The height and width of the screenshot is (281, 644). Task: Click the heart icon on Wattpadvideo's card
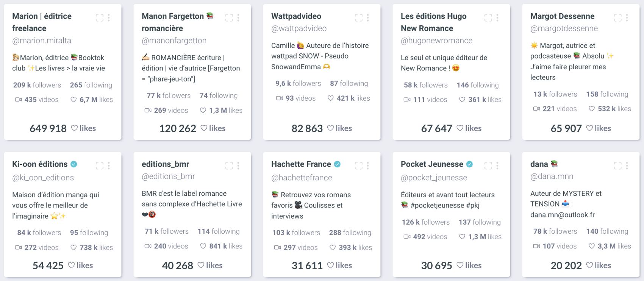click(330, 98)
